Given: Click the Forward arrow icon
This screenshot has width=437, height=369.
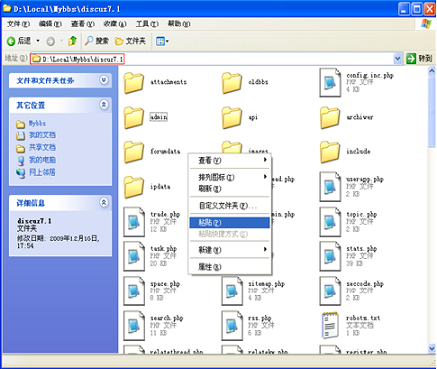Looking at the screenshot, I should click(x=50, y=41).
